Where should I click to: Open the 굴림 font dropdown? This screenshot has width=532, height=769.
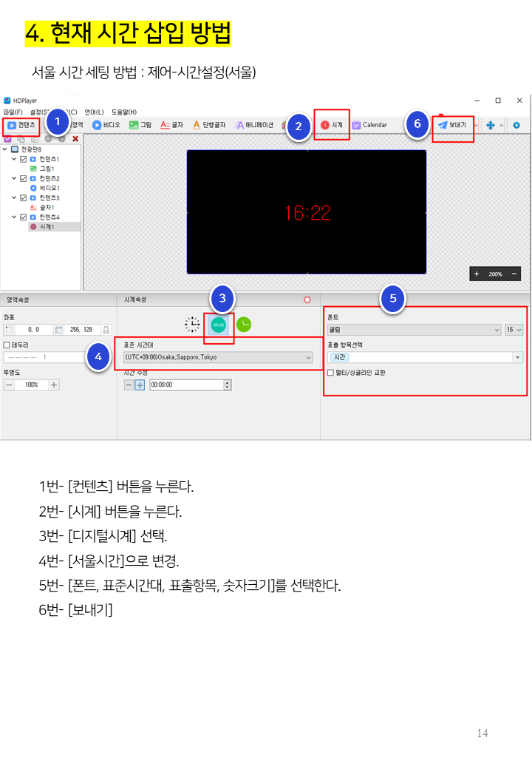(415, 330)
